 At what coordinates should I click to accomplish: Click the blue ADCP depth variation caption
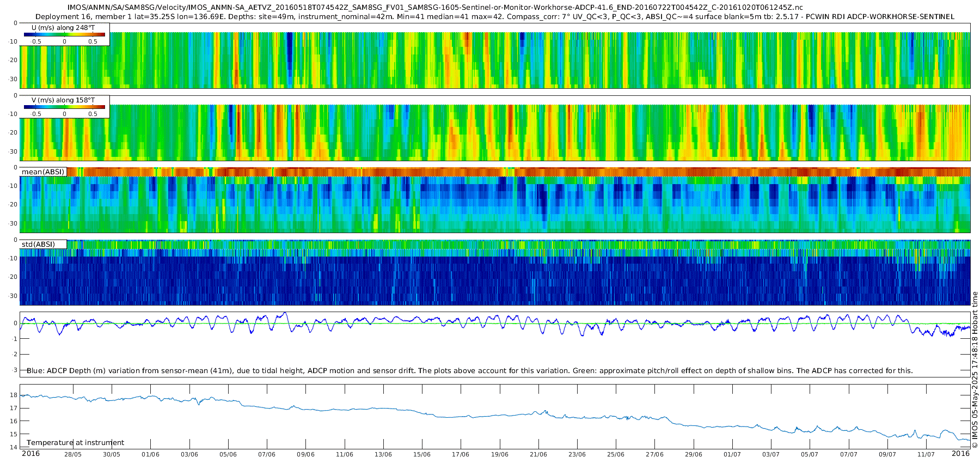point(469,370)
